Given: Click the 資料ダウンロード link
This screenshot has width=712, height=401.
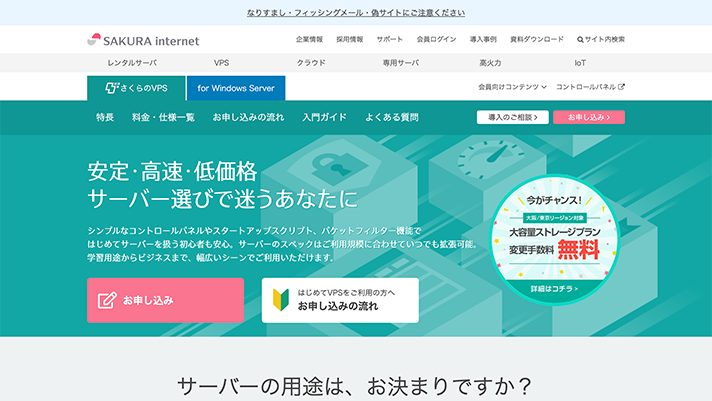Looking at the screenshot, I should (537, 40).
